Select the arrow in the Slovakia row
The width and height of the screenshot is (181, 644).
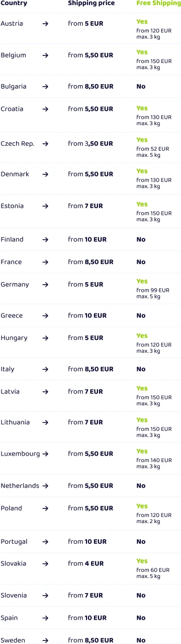coord(45,563)
